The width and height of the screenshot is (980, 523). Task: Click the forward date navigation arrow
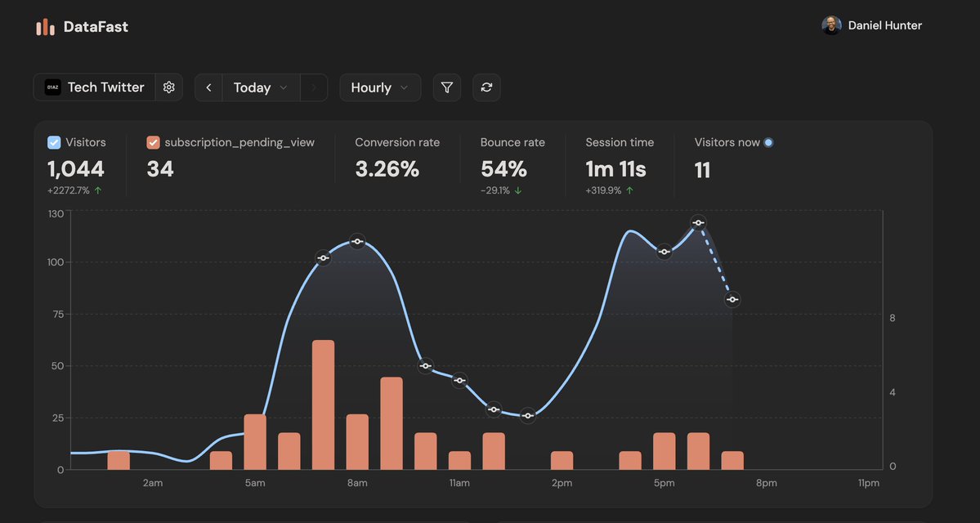tap(313, 87)
